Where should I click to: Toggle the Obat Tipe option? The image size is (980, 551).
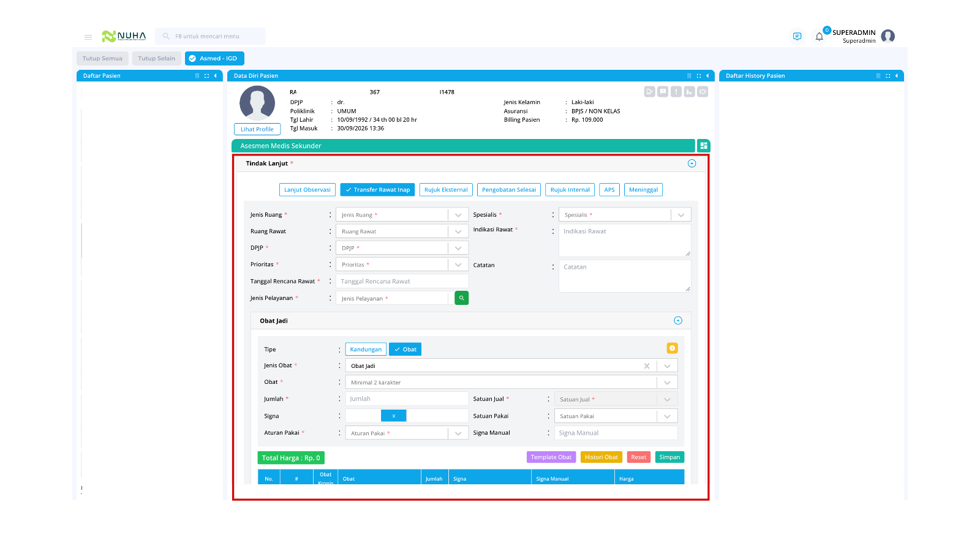[405, 350]
